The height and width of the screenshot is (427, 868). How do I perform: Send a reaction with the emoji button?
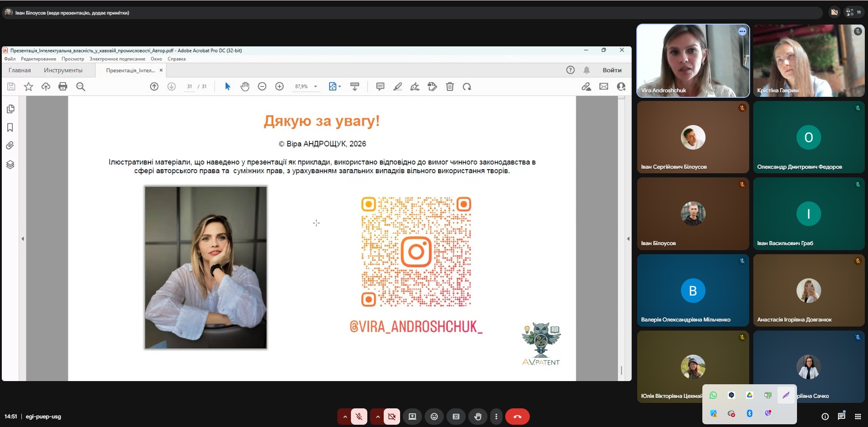pyautogui.click(x=434, y=417)
